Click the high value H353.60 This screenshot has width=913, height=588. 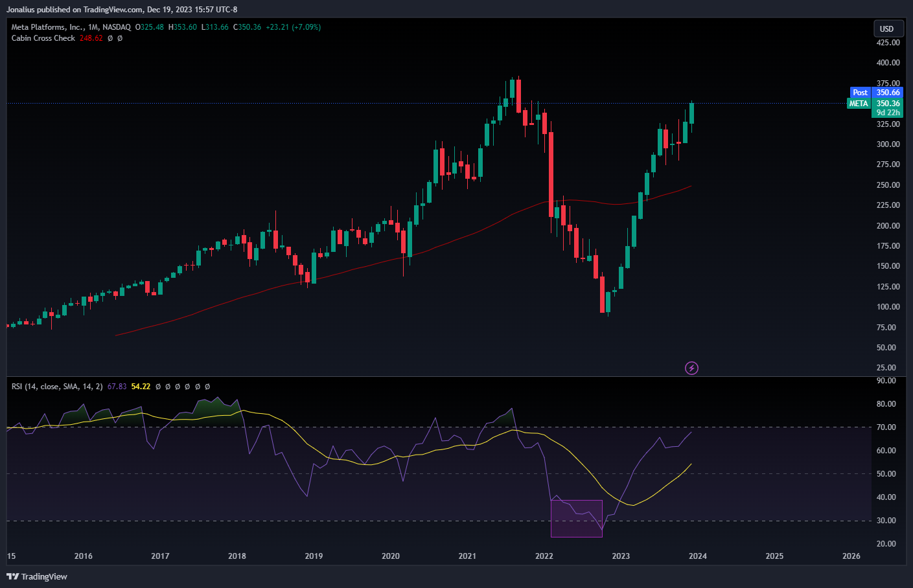[x=183, y=27]
